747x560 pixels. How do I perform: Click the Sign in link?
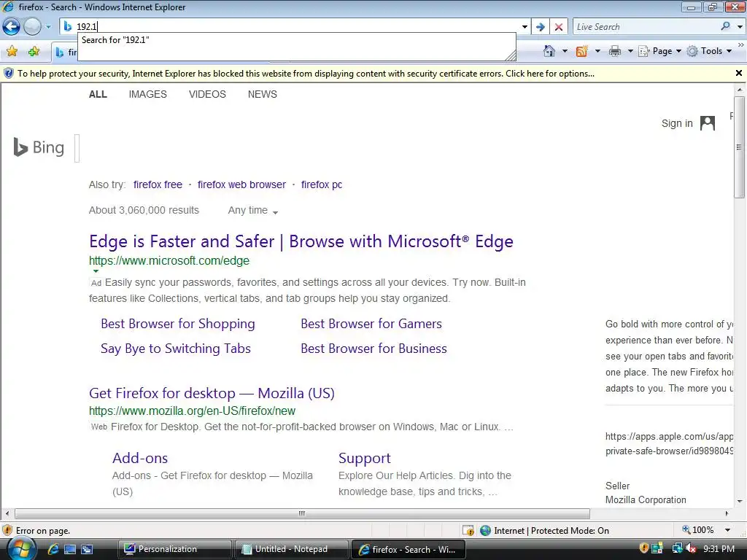pos(677,123)
